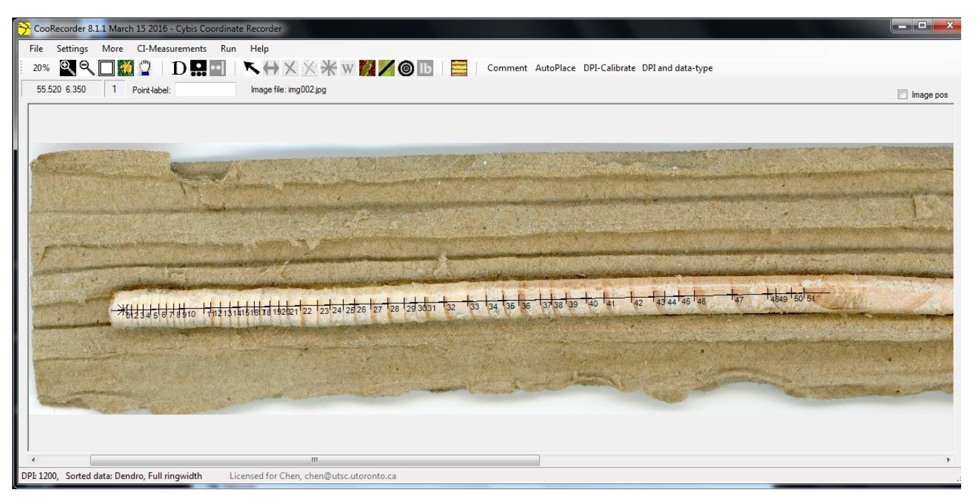Image resolution: width=980 pixels, height=504 pixels.
Task: Click the DPI-Calibrate button
Action: click(x=610, y=68)
